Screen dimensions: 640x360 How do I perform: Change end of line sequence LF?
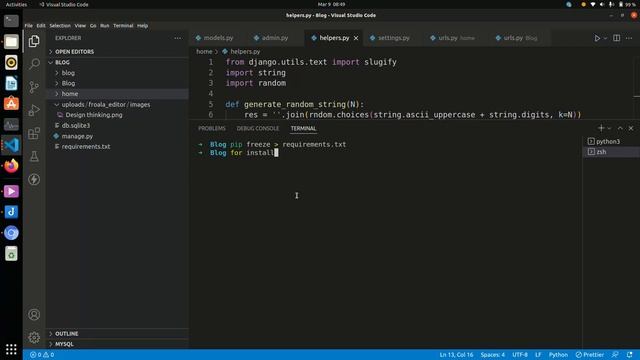538,355
